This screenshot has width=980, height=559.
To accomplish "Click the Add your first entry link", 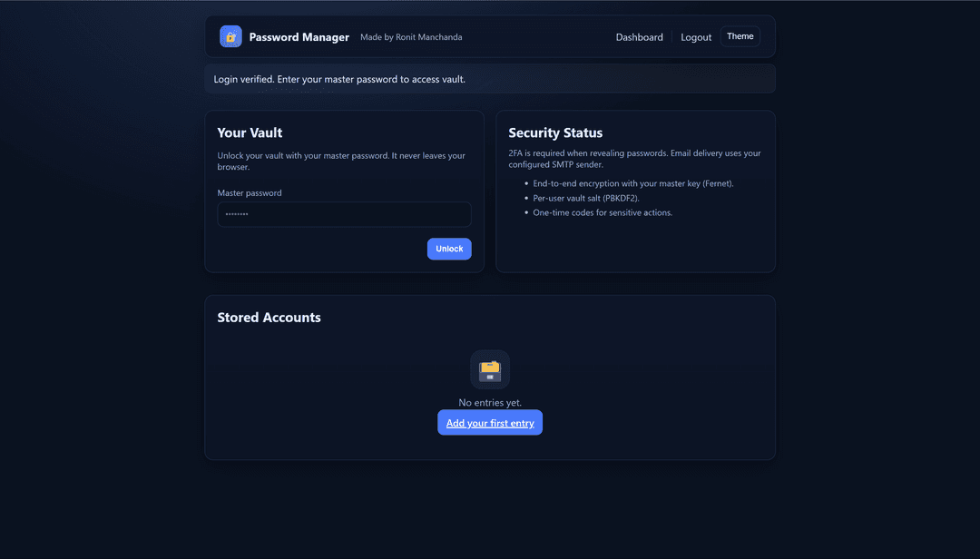I will 490,422.
